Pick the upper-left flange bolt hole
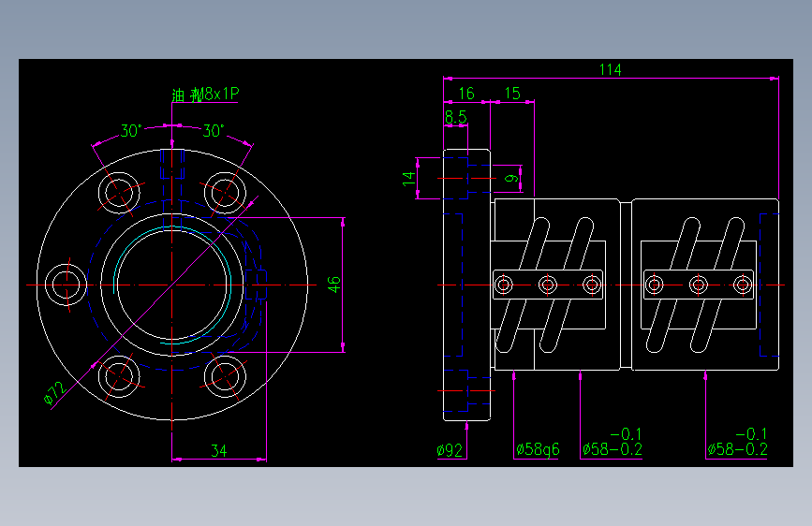This screenshot has width=812, height=526. 119,193
